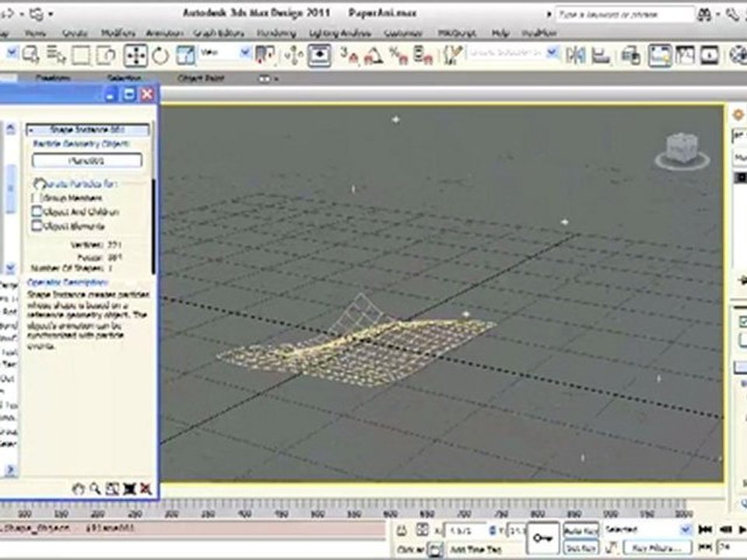Screen dimensions: 747x560
Task: Open the quick access toolbar dropdown arrow
Action: click(x=51, y=14)
